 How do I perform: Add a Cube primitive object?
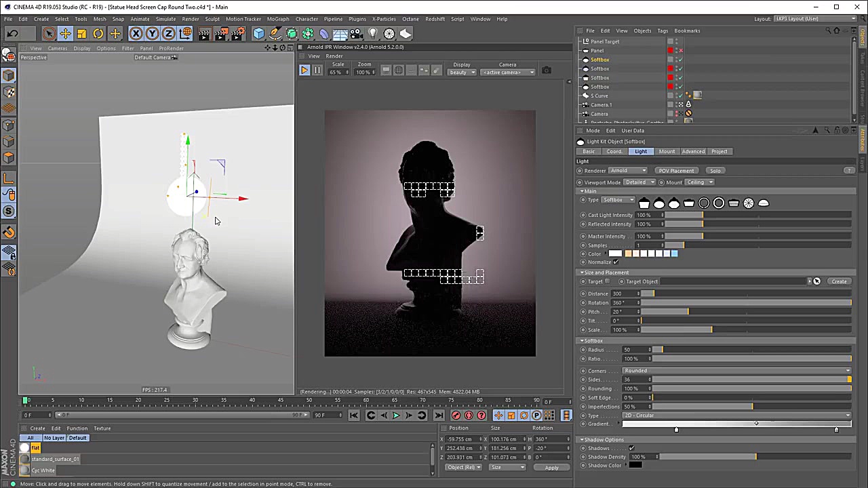[x=258, y=34]
